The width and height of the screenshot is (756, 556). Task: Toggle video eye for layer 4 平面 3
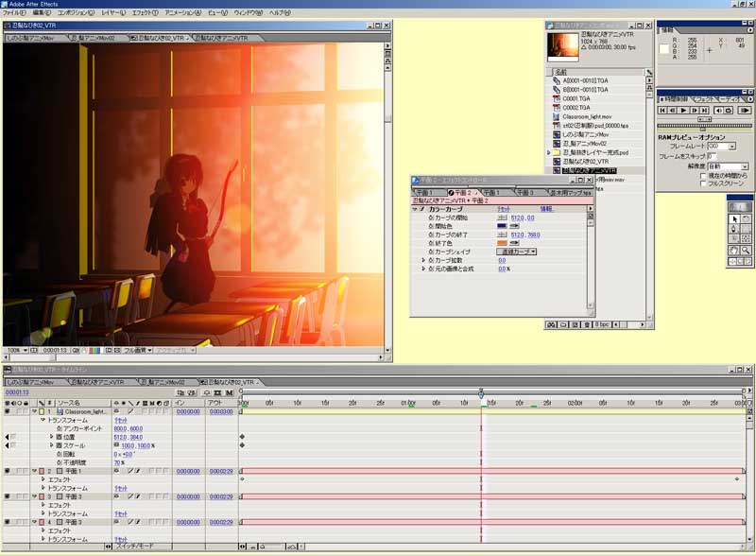(x=8, y=522)
